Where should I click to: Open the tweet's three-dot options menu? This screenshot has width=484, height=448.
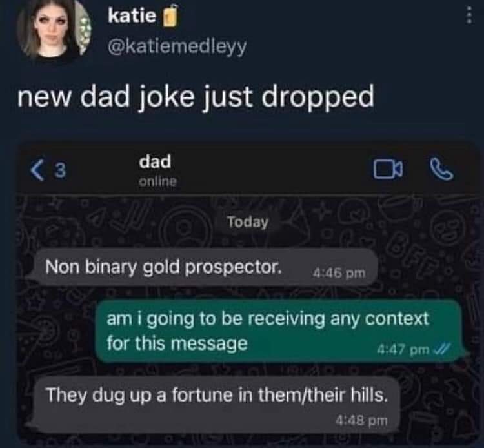[x=469, y=15]
